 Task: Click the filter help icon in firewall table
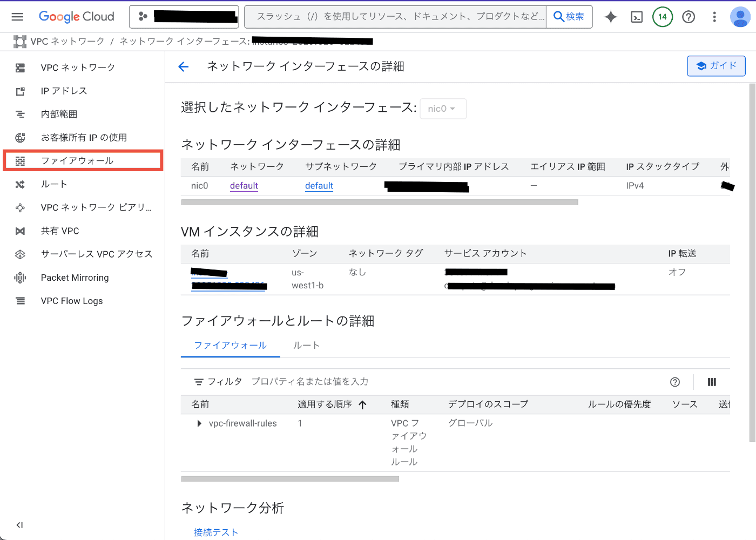click(675, 382)
